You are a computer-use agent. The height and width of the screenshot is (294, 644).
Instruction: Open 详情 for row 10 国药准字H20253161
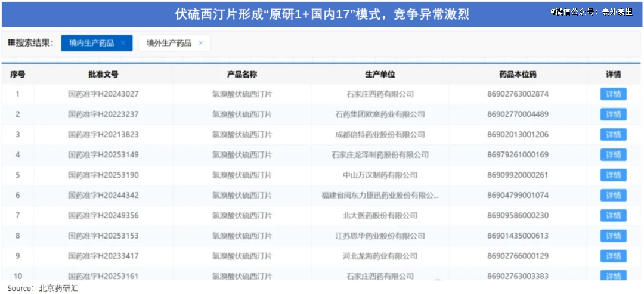tap(613, 275)
